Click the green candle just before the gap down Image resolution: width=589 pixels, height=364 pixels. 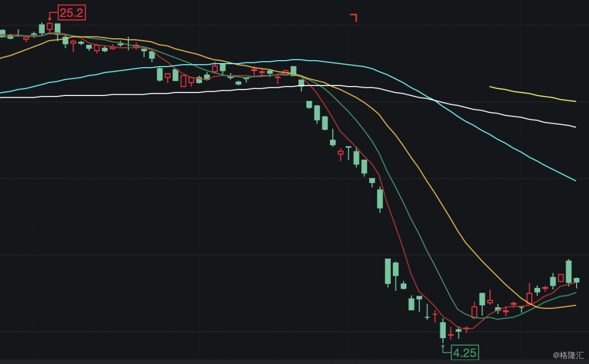coord(380,198)
